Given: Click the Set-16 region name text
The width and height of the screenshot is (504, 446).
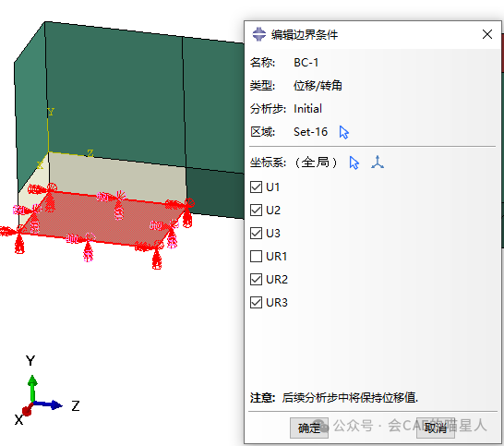Looking at the screenshot, I should coord(310,132).
